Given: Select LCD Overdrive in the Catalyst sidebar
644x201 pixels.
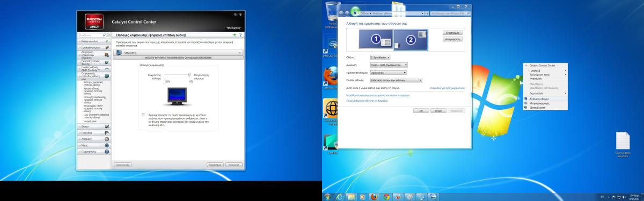Looking at the screenshot, I should click(x=97, y=116).
